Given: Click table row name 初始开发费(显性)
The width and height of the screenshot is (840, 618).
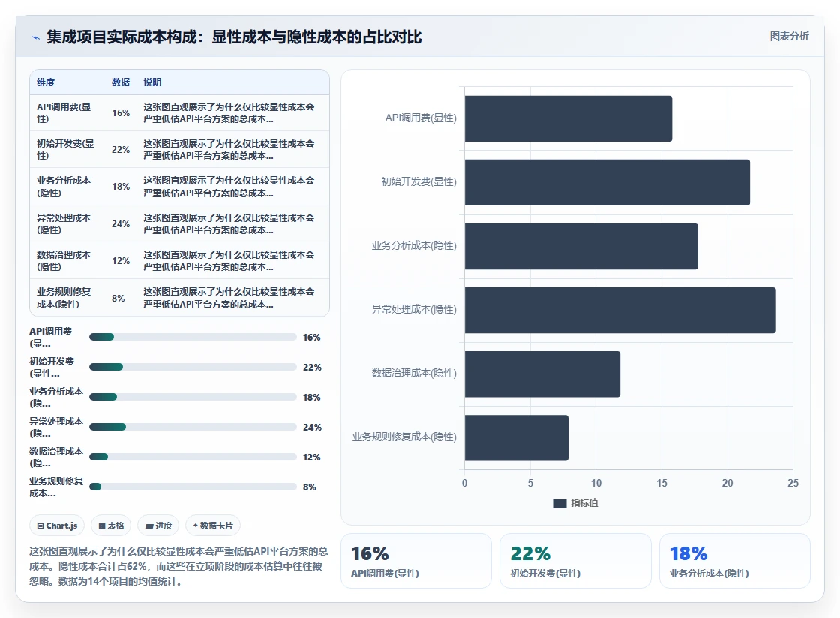Looking at the screenshot, I should tap(65, 149).
